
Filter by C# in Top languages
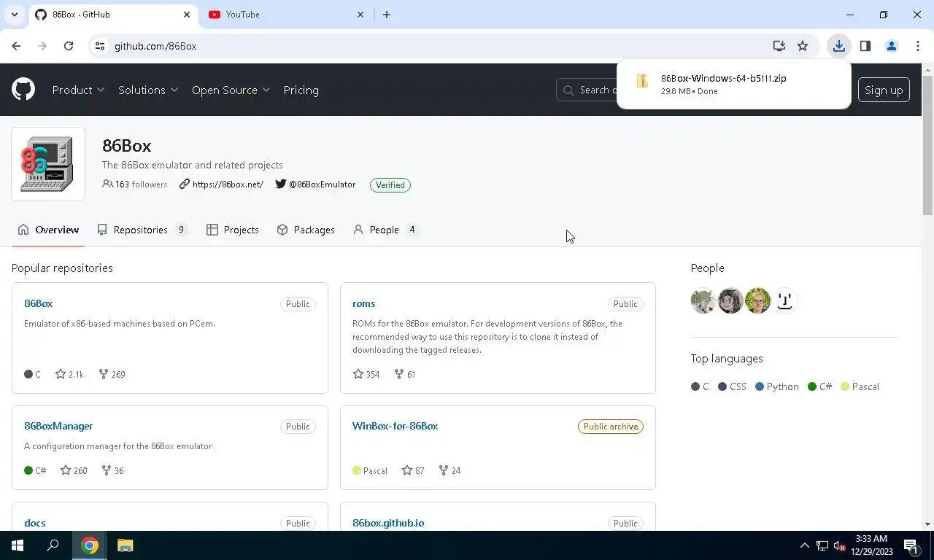pyautogui.click(x=819, y=386)
